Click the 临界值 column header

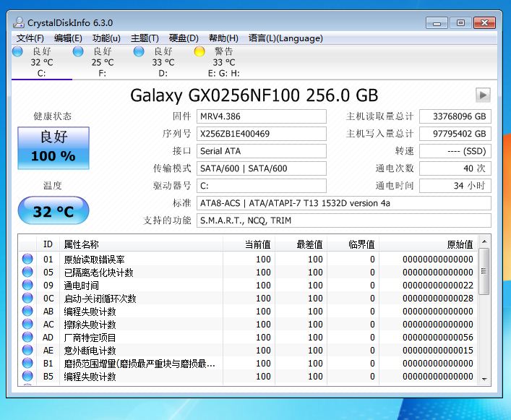(353, 244)
